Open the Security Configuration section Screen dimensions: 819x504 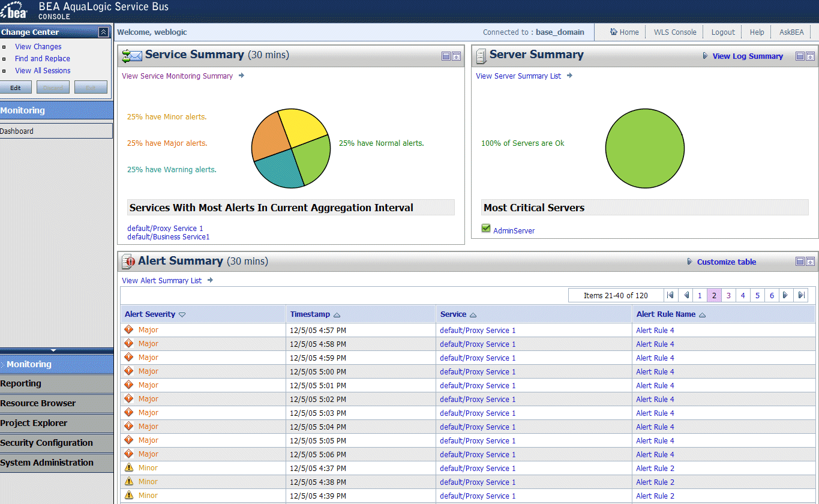[47, 443]
